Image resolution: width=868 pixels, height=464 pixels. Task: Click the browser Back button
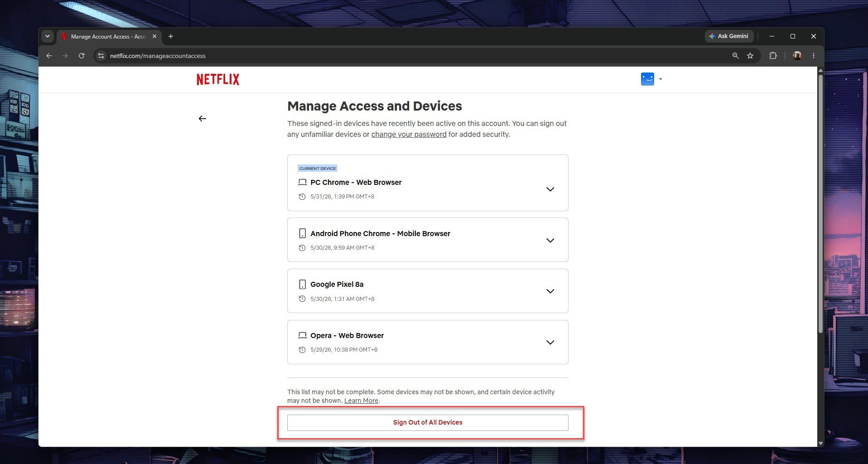[49, 56]
